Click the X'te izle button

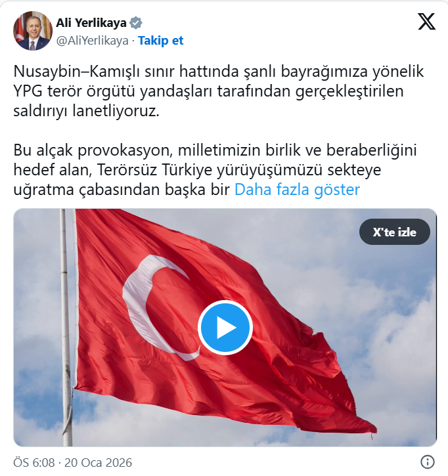tap(395, 232)
